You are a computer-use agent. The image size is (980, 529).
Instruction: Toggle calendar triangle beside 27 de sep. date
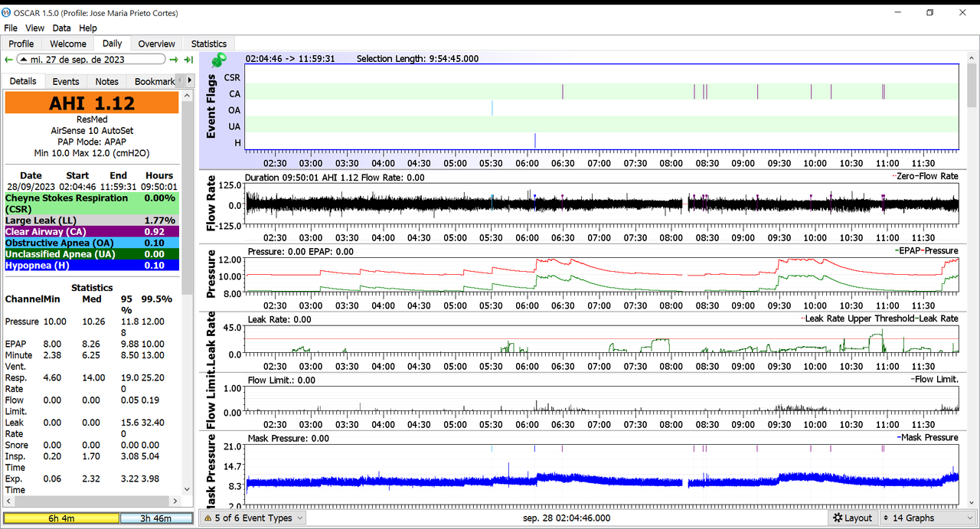click(24, 60)
